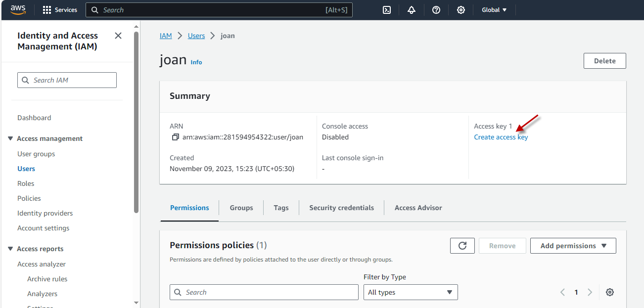This screenshot has width=644, height=308.
Task: Open the IAM breadcrumb link
Action: coord(166,36)
